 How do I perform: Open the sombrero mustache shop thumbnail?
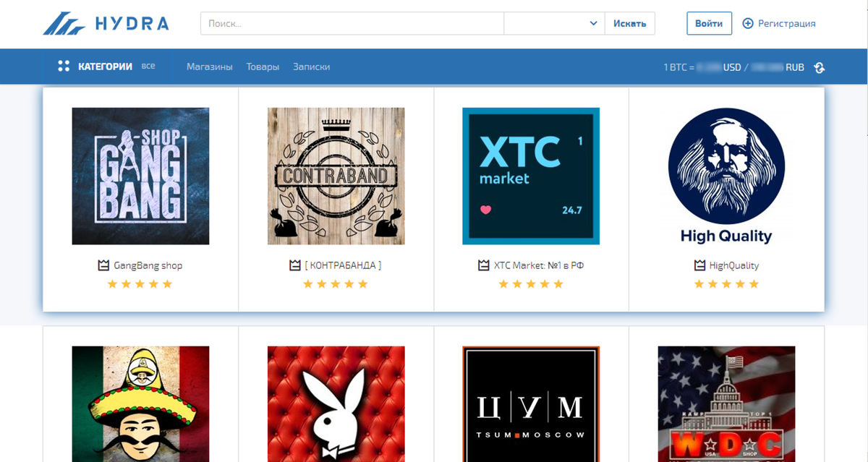point(140,404)
